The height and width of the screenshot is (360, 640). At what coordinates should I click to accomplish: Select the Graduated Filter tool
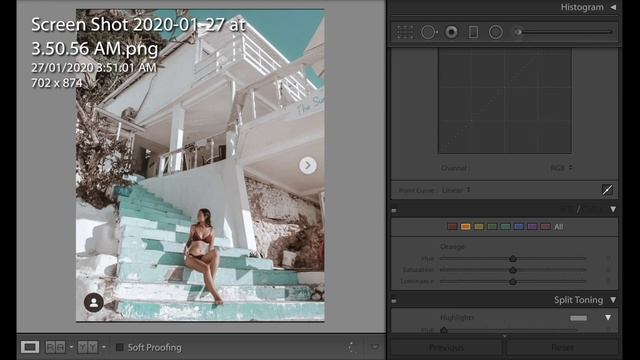pyautogui.click(x=473, y=32)
